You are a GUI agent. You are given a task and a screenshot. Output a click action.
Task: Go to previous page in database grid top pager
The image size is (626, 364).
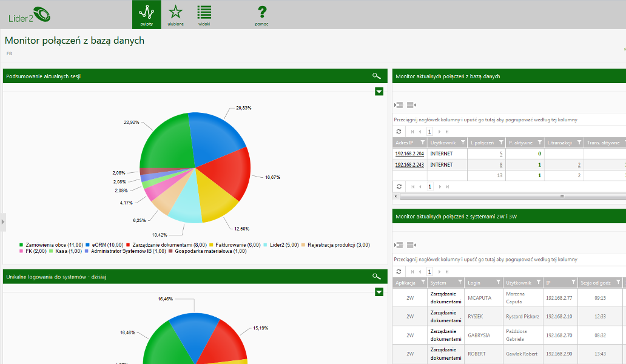(420, 131)
